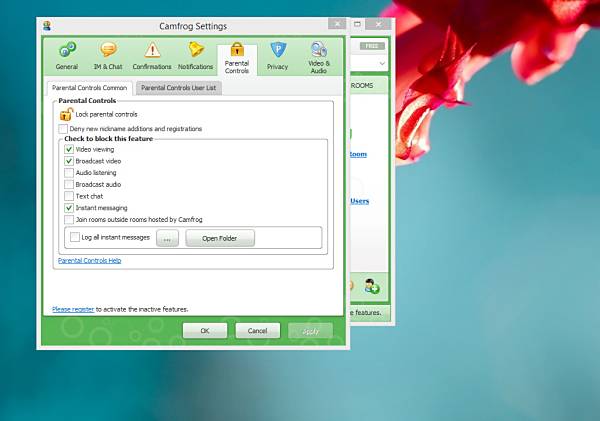Open the Parental Controls Help link
600x421 pixels.
pos(90,260)
